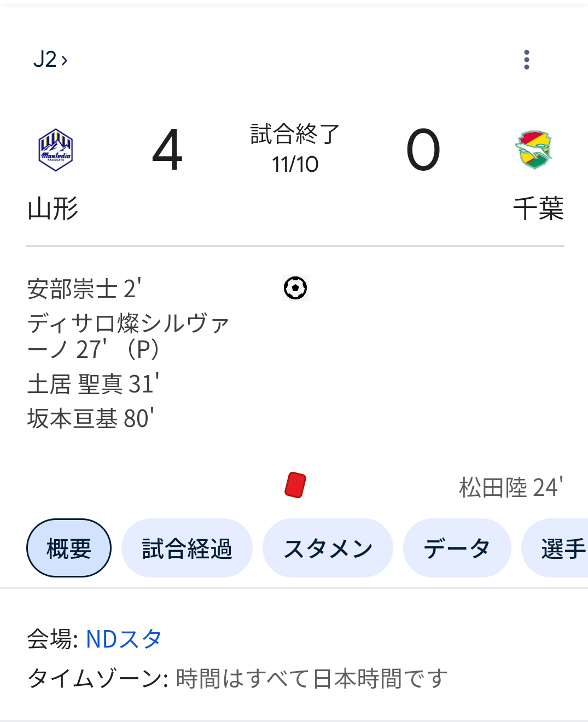Switch to the 試合経過 tab
The width and height of the screenshot is (588, 722).
(187, 548)
